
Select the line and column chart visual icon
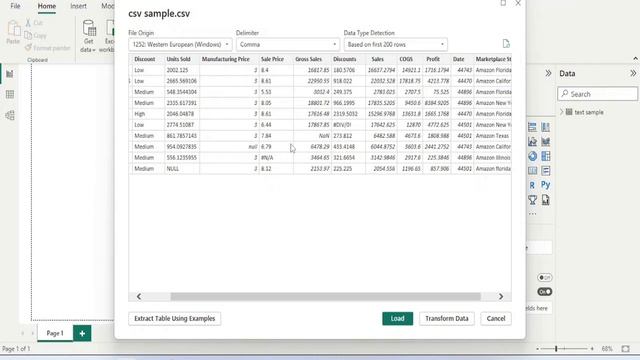pyautogui.click(x=546, y=142)
